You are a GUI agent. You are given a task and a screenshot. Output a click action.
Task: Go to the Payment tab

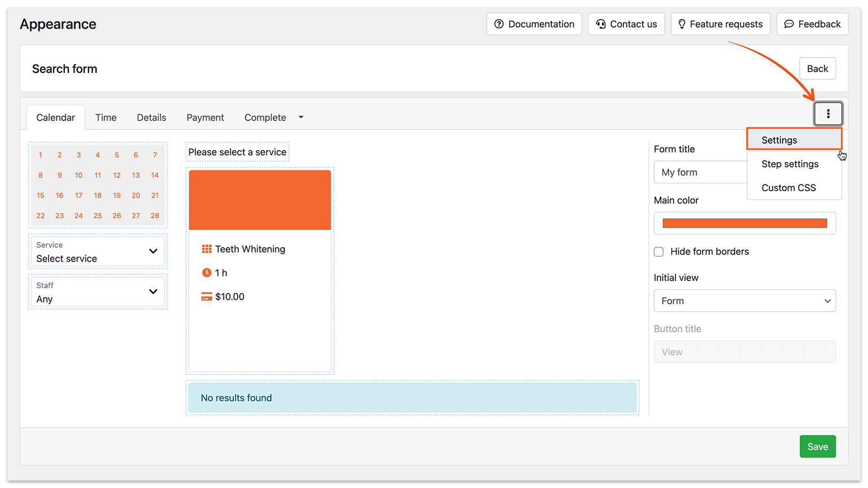pyautogui.click(x=205, y=117)
